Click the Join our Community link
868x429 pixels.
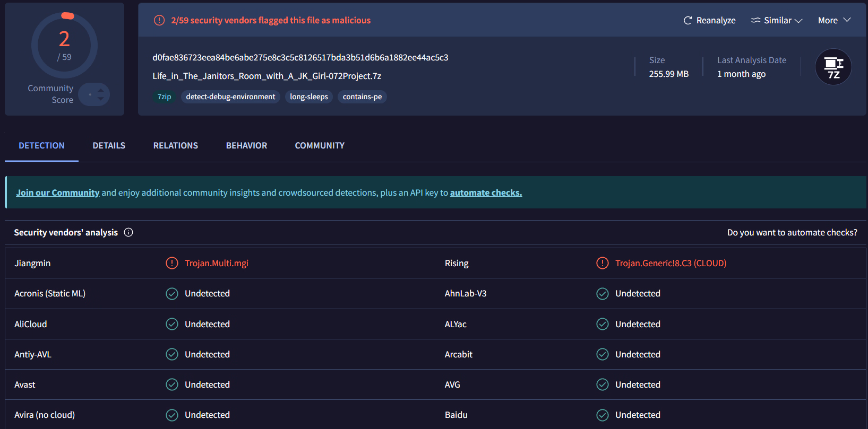point(58,192)
